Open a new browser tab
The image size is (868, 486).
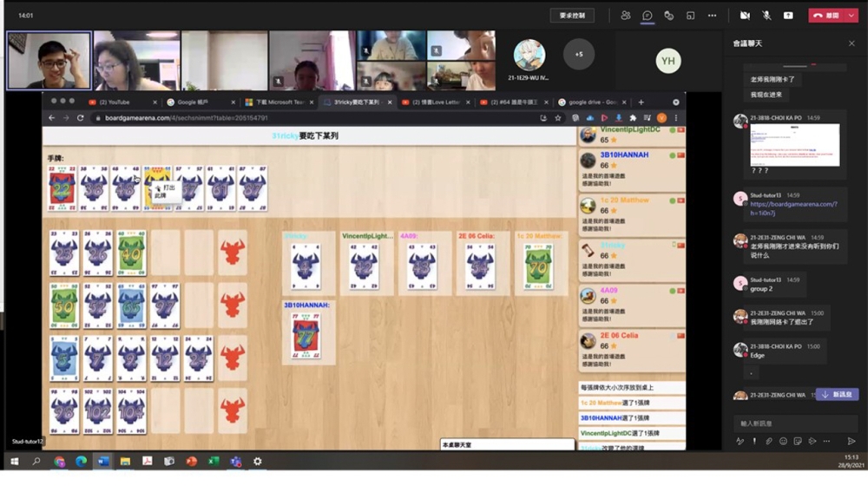pyautogui.click(x=641, y=102)
